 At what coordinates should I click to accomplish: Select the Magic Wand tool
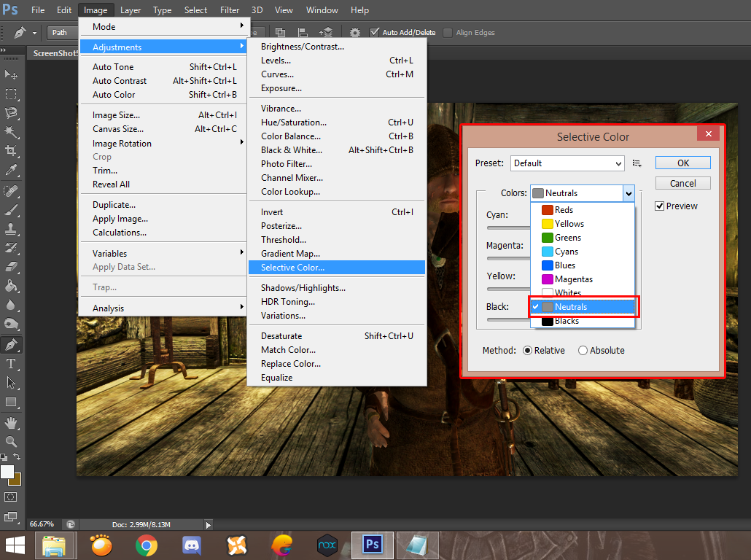click(11, 132)
